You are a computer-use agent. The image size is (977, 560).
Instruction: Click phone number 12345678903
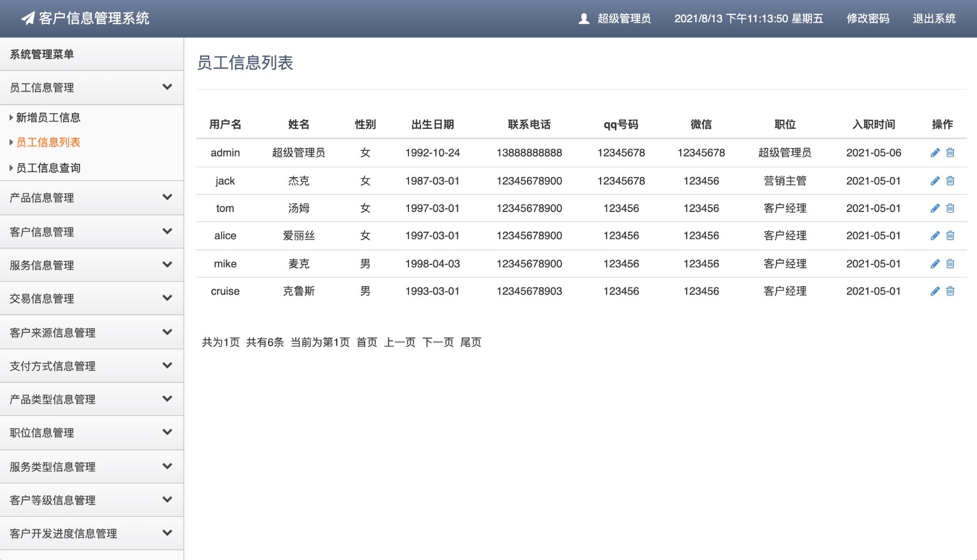coord(529,291)
